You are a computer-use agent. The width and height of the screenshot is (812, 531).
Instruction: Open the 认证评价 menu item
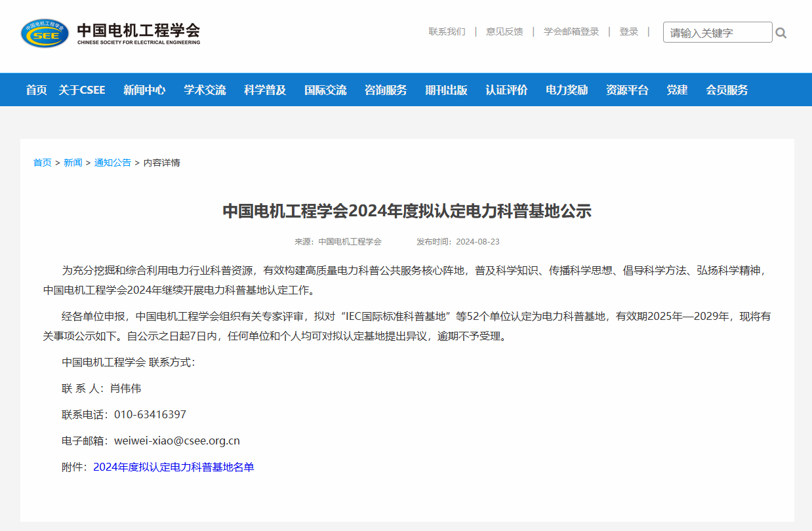pos(506,90)
